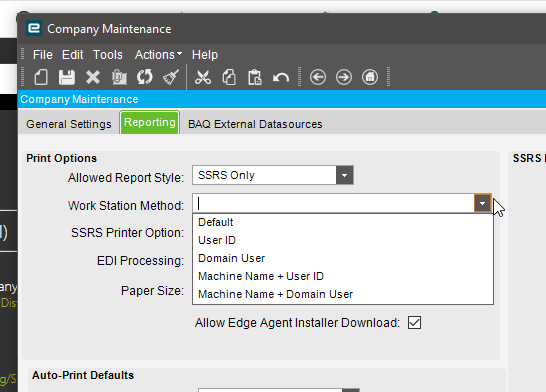The height and width of the screenshot is (392, 546).
Task: Switch to the General Settings tab
Action: [x=69, y=124]
